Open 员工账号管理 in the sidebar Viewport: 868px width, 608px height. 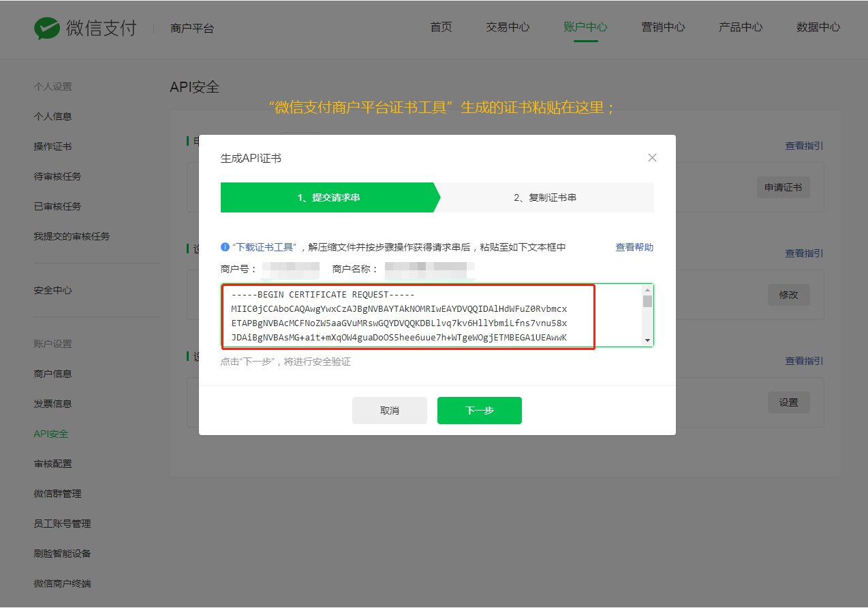(62, 524)
